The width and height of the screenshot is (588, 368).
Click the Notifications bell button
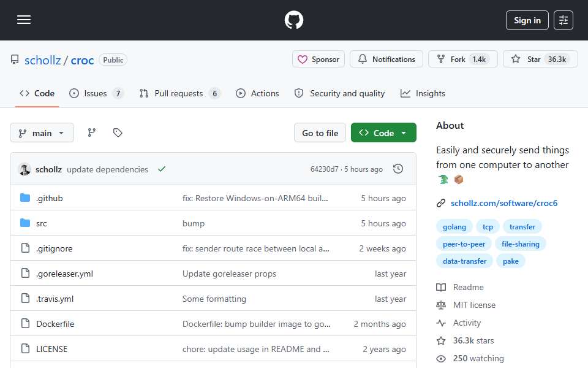(386, 59)
